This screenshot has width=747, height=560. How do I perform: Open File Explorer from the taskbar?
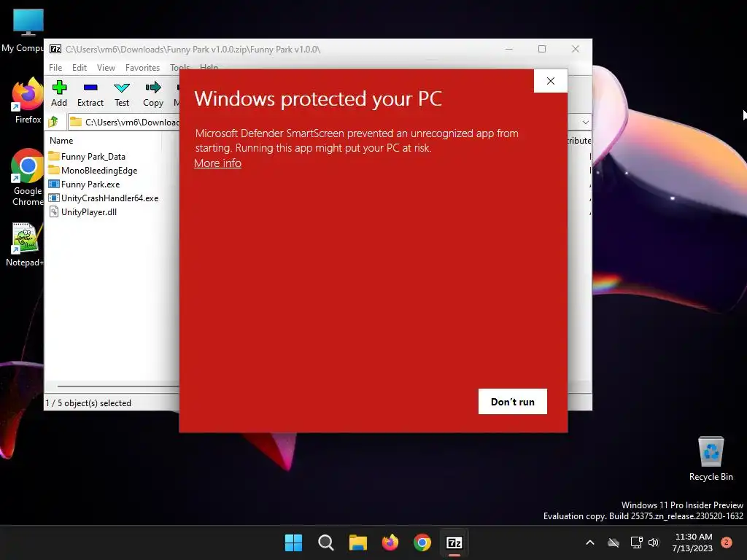357,542
